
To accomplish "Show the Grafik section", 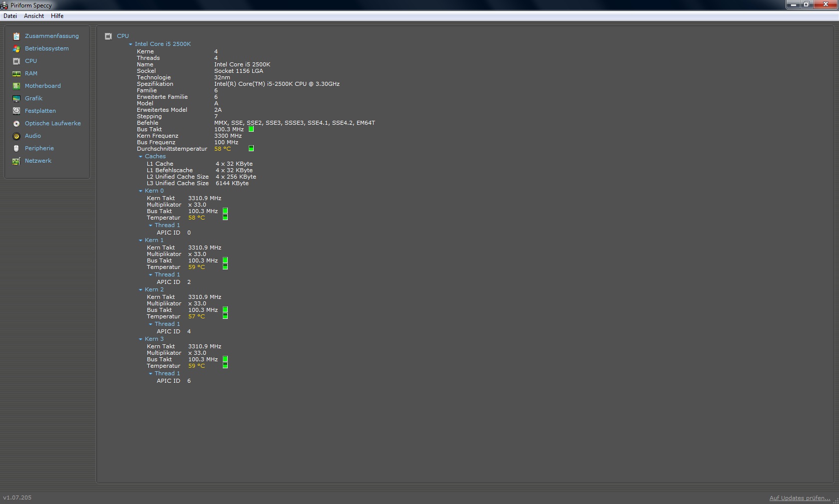I will coord(34,98).
